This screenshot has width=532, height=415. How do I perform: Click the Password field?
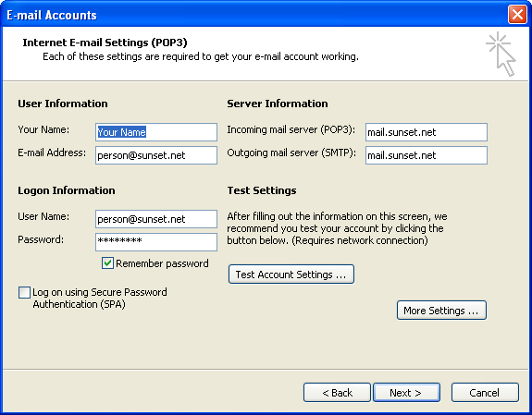(156, 242)
